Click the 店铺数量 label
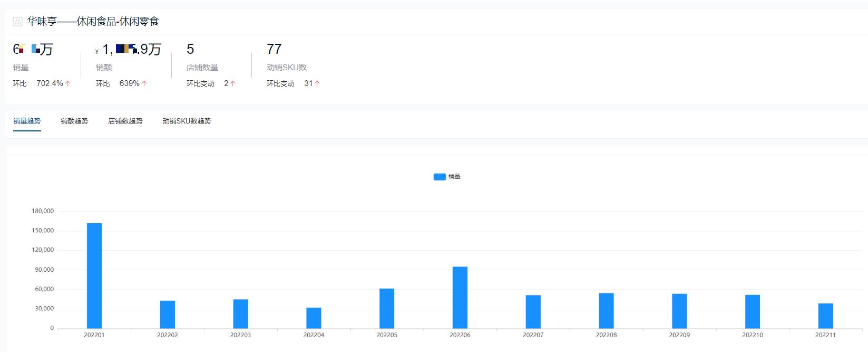 (202, 68)
